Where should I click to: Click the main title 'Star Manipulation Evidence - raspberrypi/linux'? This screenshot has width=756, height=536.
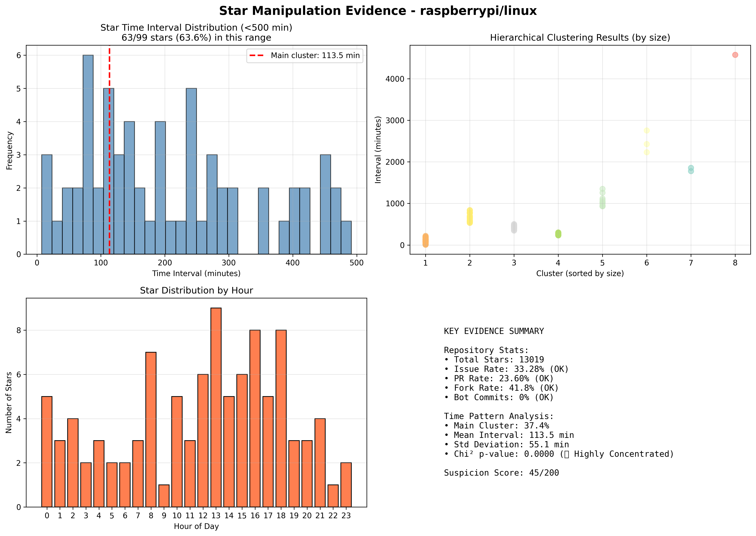point(378,11)
